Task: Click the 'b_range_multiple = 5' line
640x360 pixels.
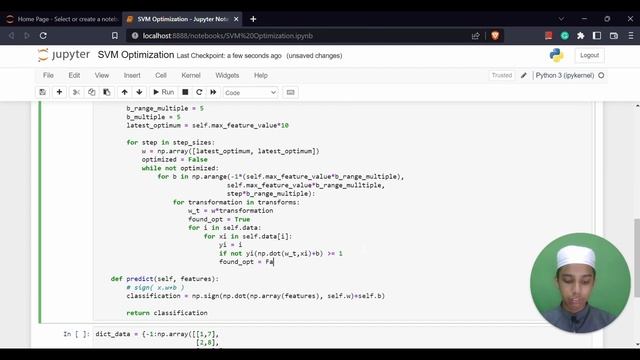Action: click(165, 108)
